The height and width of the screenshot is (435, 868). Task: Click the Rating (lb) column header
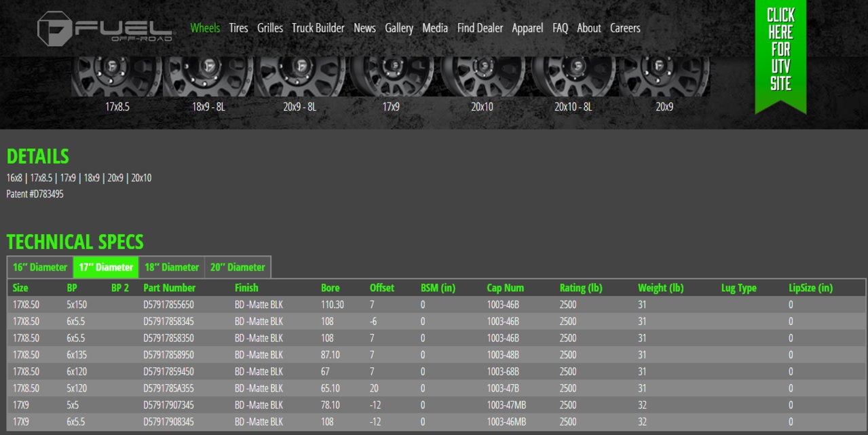point(582,288)
